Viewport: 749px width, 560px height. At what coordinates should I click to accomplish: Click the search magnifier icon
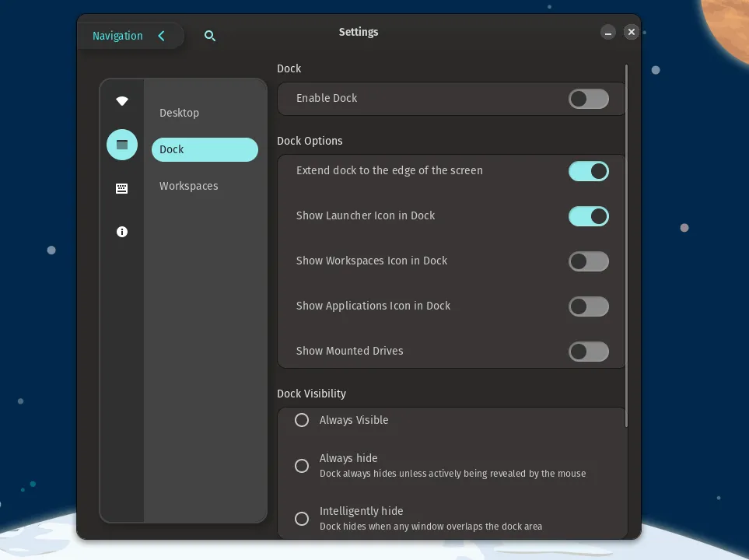(x=210, y=36)
